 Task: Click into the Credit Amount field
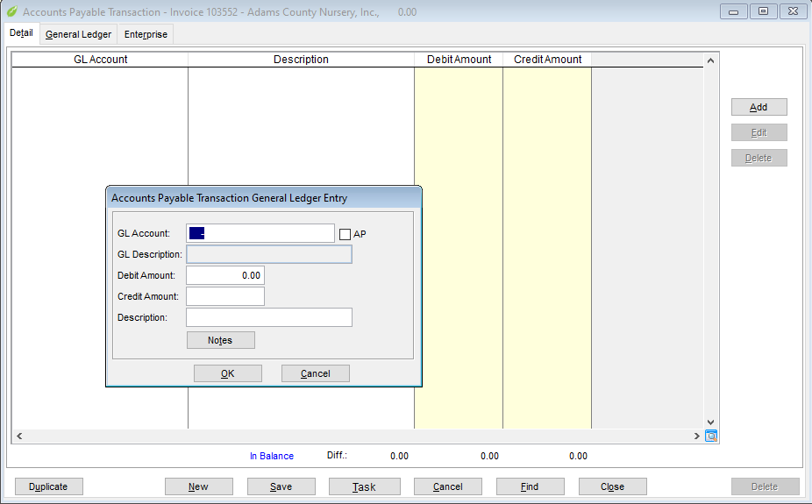pyautogui.click(x=225, y=296)
